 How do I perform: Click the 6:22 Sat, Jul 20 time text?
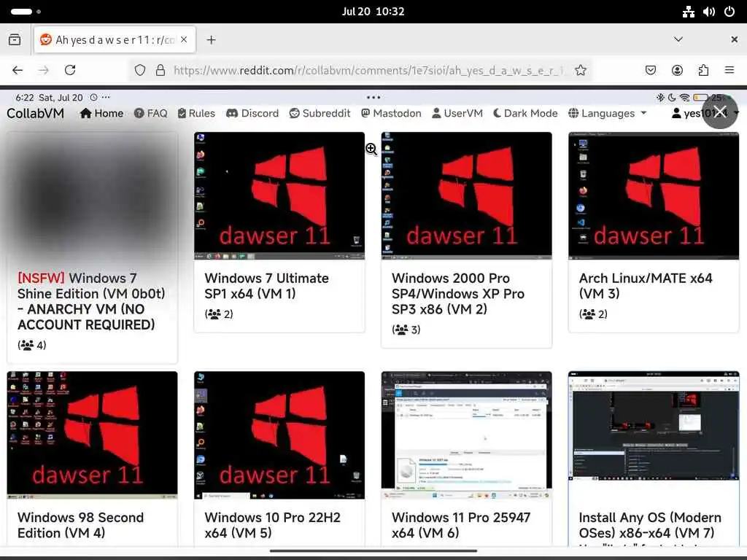click(49, 98)
